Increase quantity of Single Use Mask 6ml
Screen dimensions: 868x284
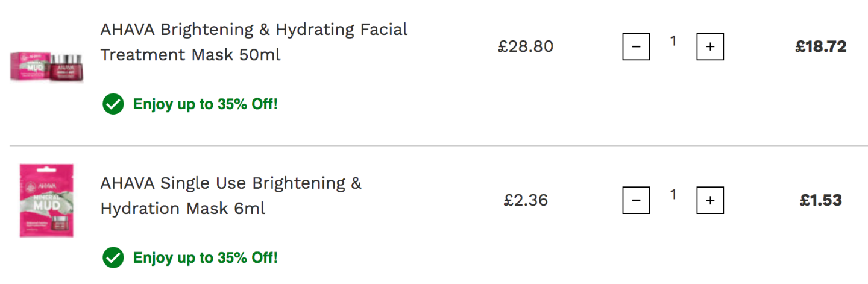[x=710, y=200]
